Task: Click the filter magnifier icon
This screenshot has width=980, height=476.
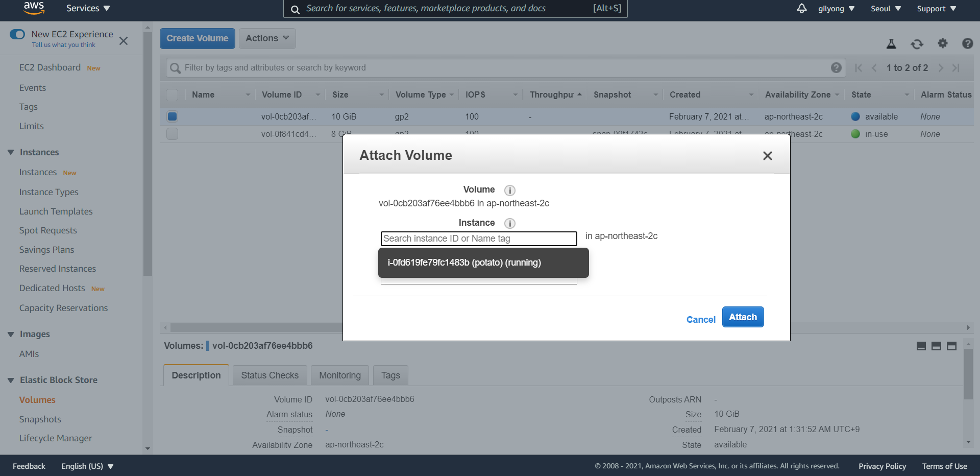Action: [175, 68]
